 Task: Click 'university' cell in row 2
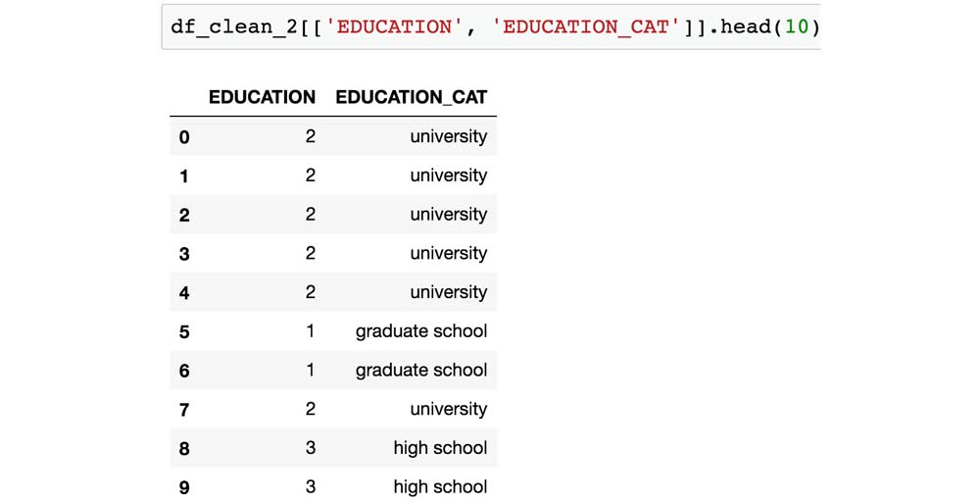coord(448,214)
